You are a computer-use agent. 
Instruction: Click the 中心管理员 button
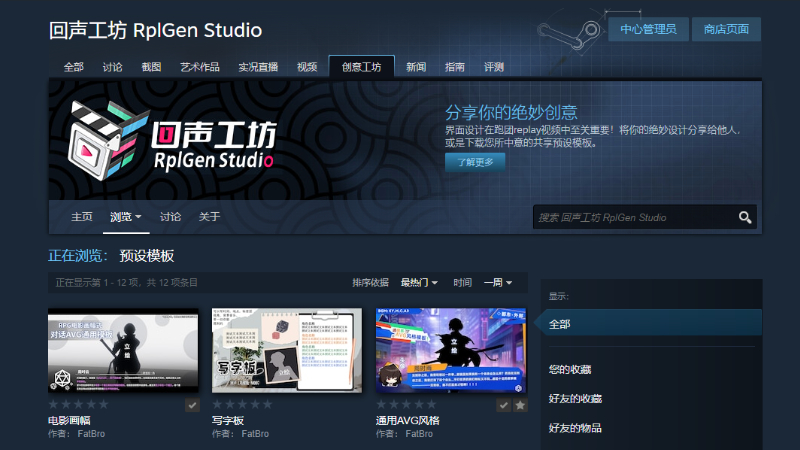pyautogui.click(x=648, y=29)
